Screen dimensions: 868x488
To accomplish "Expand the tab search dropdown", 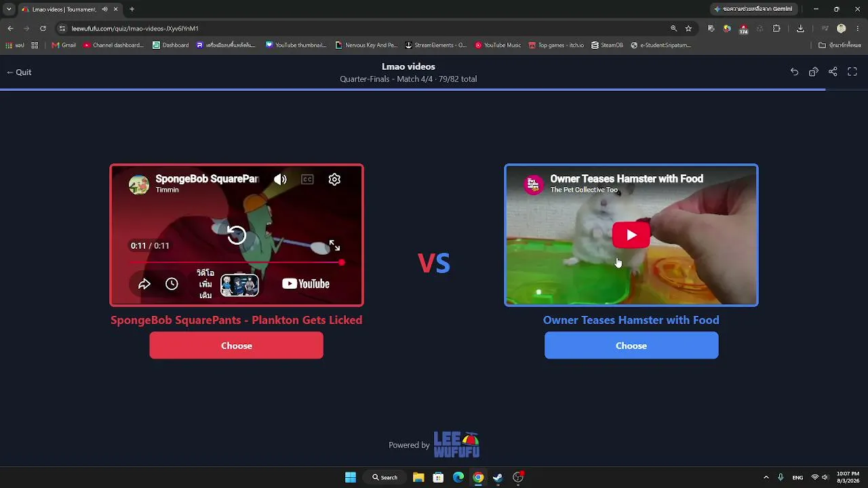I will click(9, 9).
